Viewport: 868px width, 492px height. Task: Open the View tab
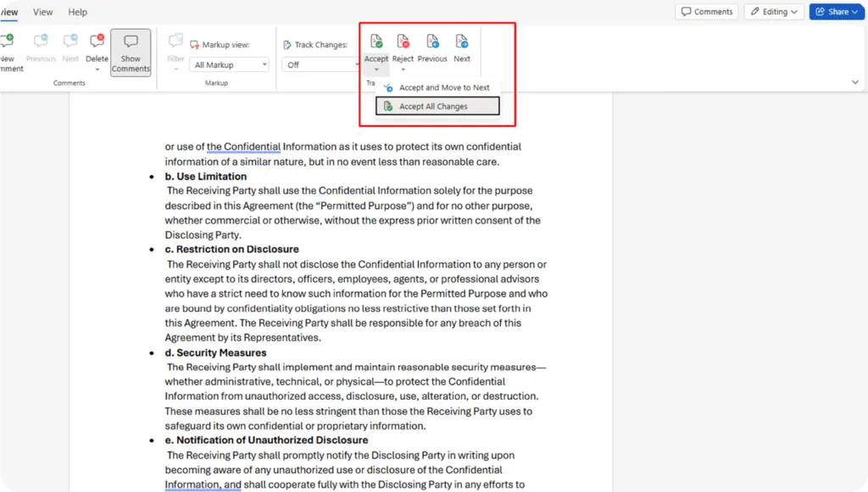[x=42, y=12]
